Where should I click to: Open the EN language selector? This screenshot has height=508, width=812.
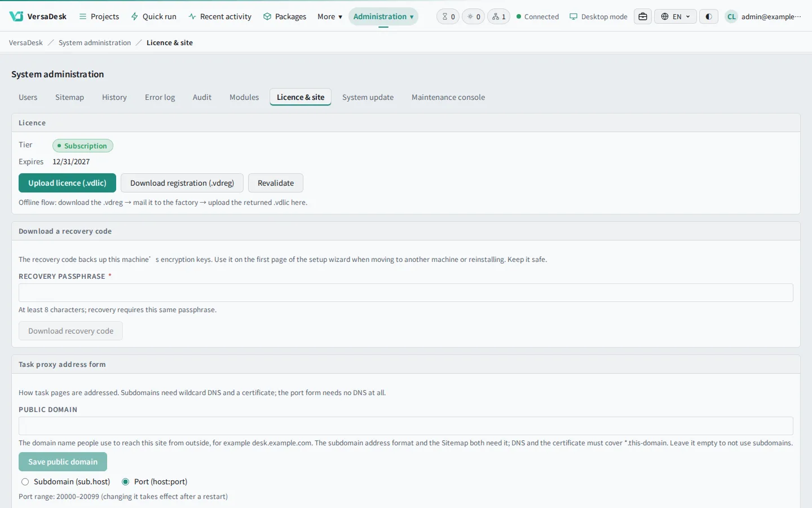pyautogui.click(x=676, y=16)
